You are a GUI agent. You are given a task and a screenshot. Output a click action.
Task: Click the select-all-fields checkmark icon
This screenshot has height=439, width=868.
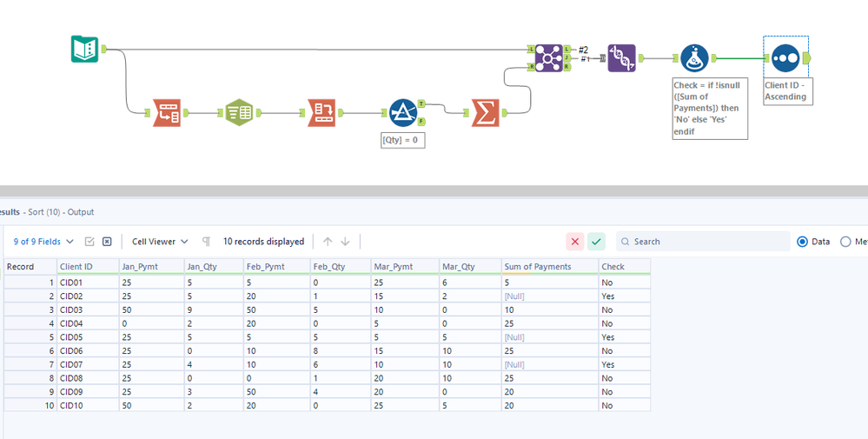89,242
